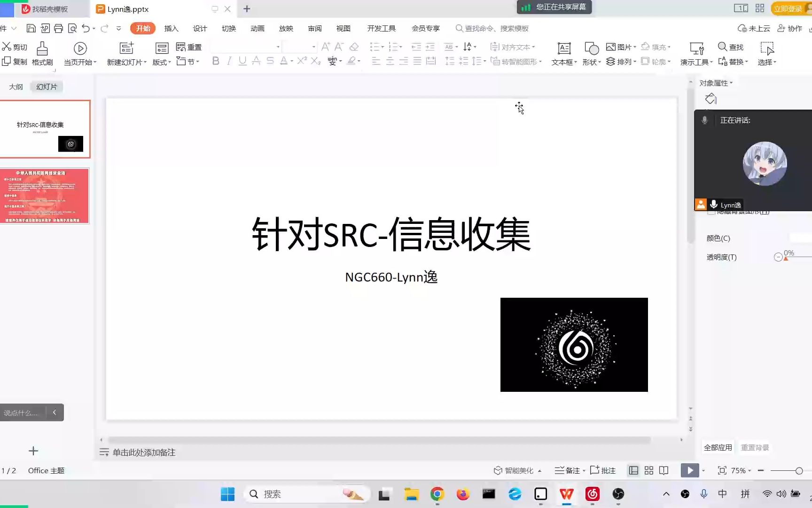Click the Arrange (排列) icon

610,62
